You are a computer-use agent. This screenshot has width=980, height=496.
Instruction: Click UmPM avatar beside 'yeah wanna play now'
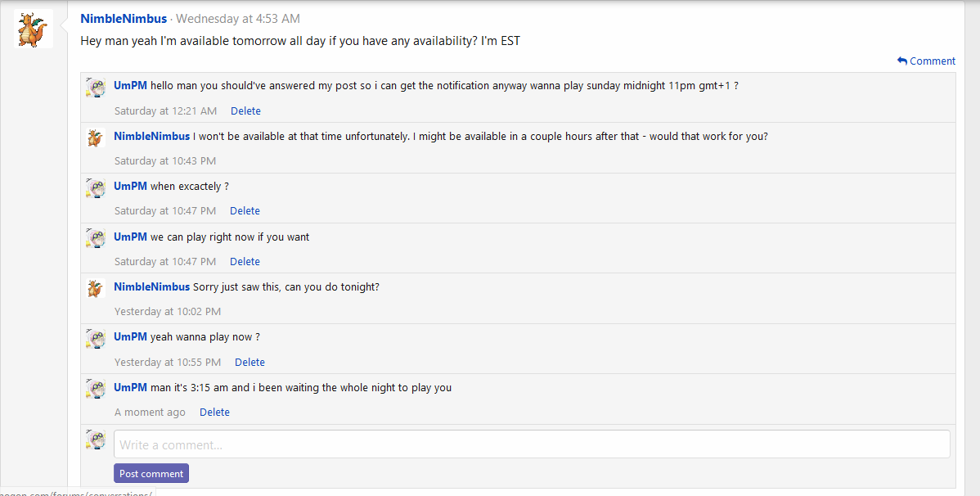(x=97, y=339)
